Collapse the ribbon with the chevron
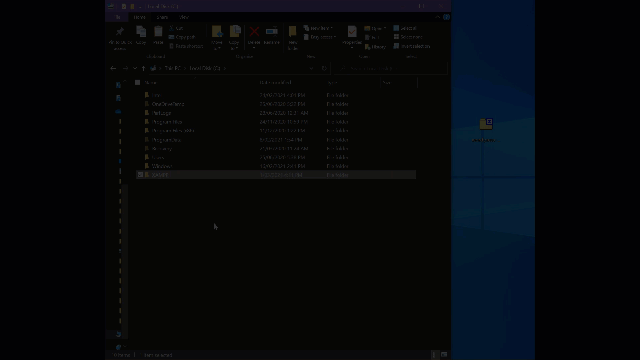The width and height of the screenshot is (640, 360). (x=437, y=17)
